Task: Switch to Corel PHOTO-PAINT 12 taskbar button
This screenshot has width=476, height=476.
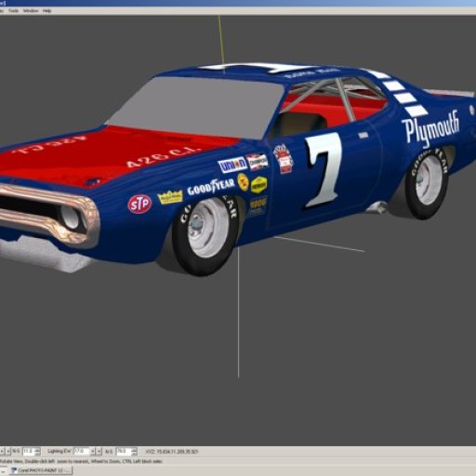Action: pos(40,470)
